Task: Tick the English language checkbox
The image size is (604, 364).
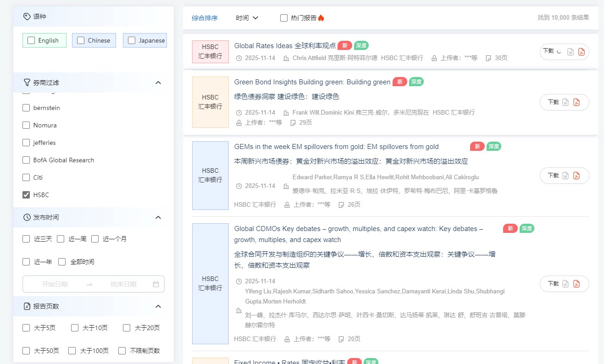Action: 31,40
